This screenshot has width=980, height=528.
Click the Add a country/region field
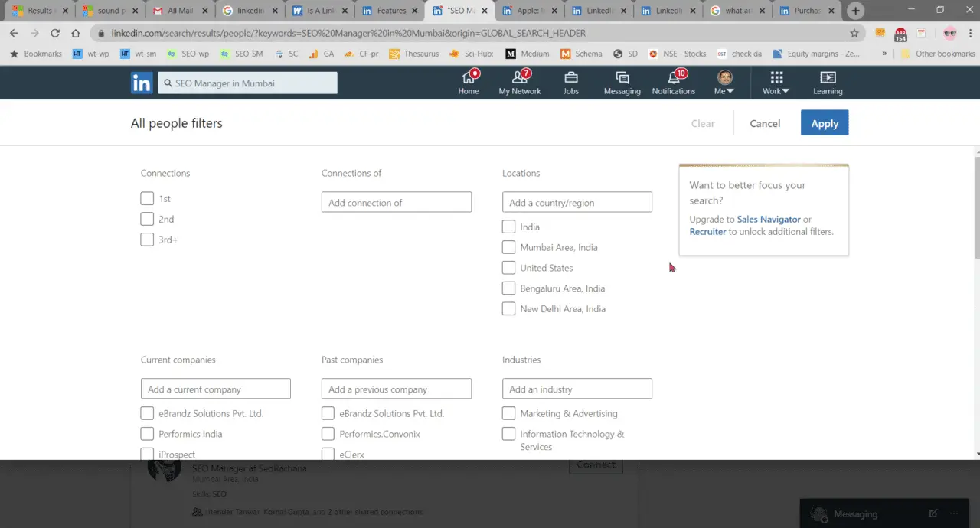(x=577, y=202)
